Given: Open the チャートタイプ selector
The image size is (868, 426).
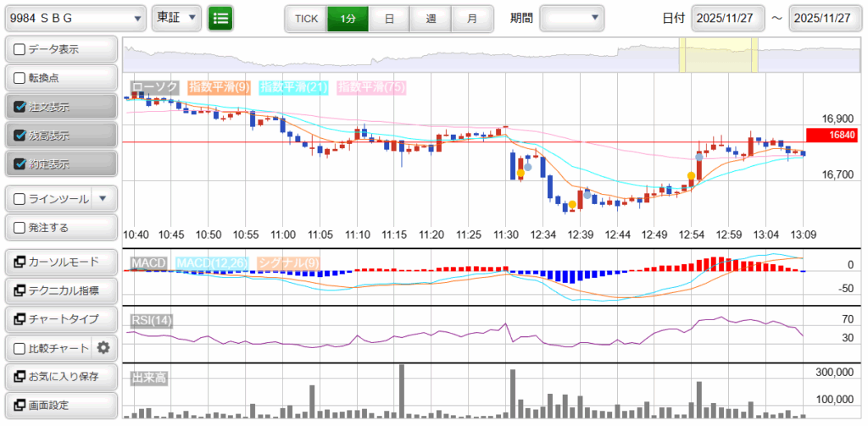Looking at the screenshot, I should pos(61,318).
